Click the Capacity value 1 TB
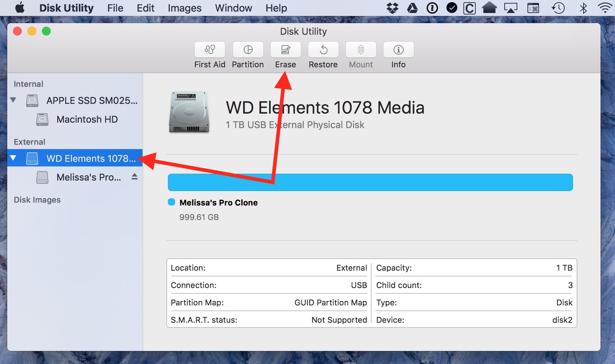615x364 pixels. pos(564,268)
